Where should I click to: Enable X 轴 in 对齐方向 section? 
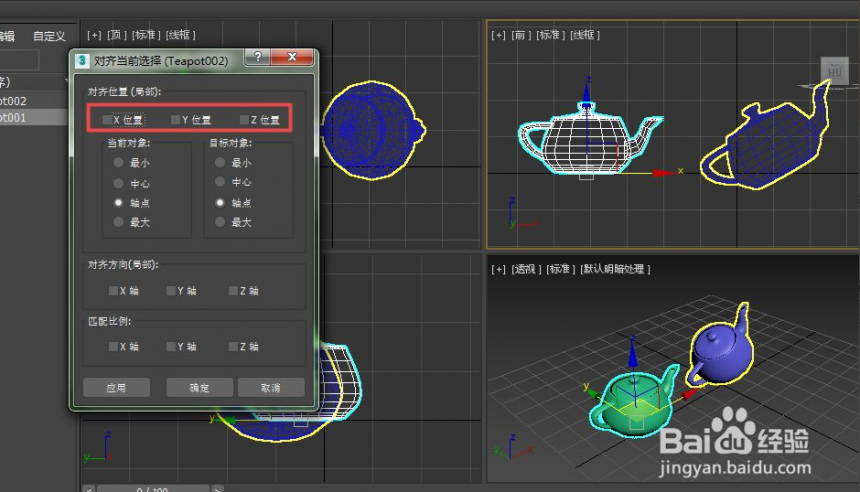click(x=114, y=291)
